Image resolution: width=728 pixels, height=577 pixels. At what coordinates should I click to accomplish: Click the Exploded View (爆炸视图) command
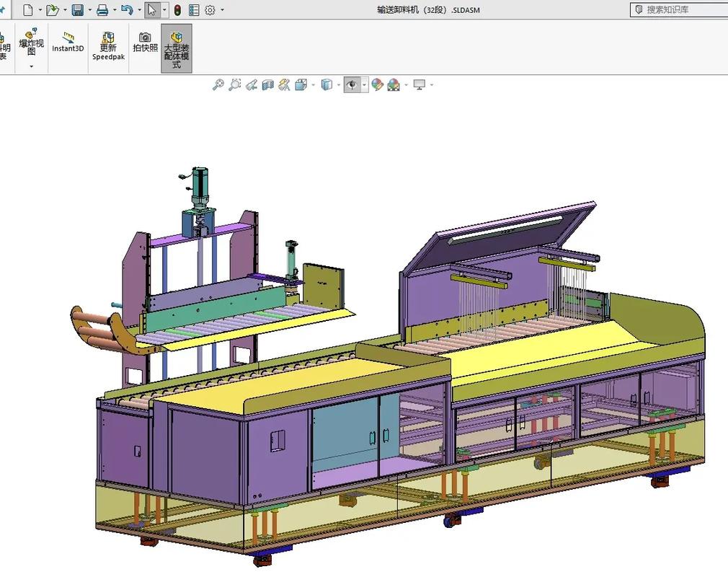[x=31, y=42]
